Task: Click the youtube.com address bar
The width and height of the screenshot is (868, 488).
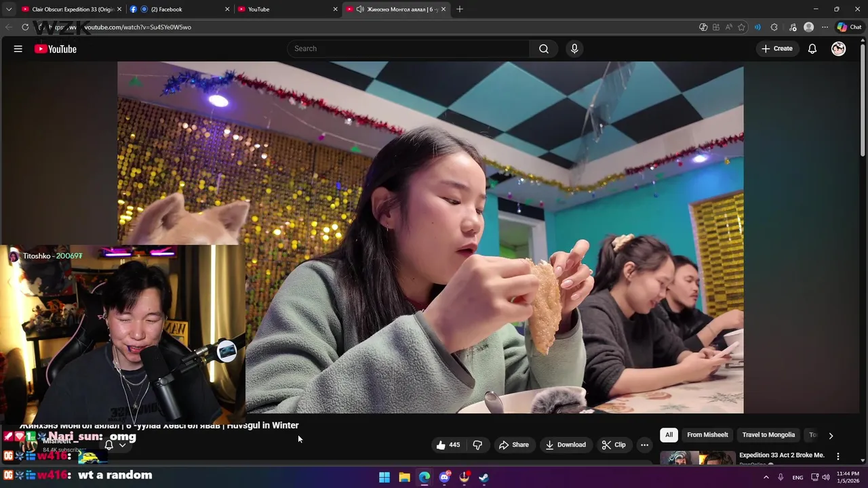Action: point(366,27)
